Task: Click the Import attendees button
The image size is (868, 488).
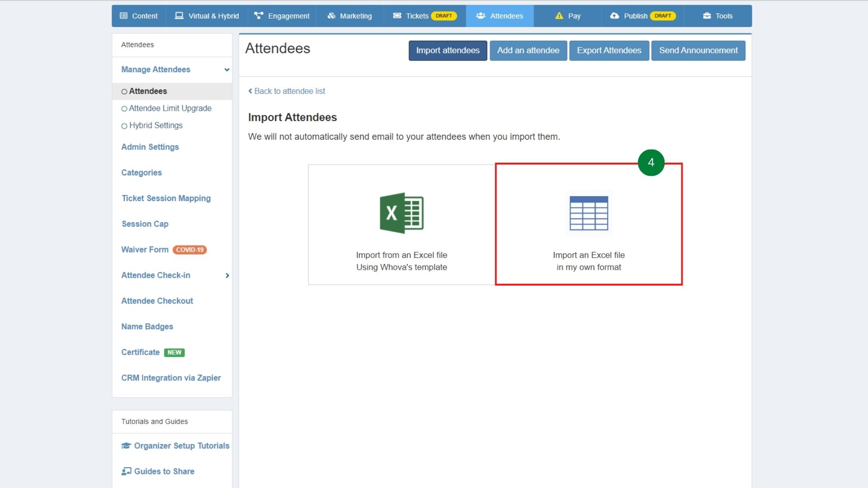Action: coord(448,51)
